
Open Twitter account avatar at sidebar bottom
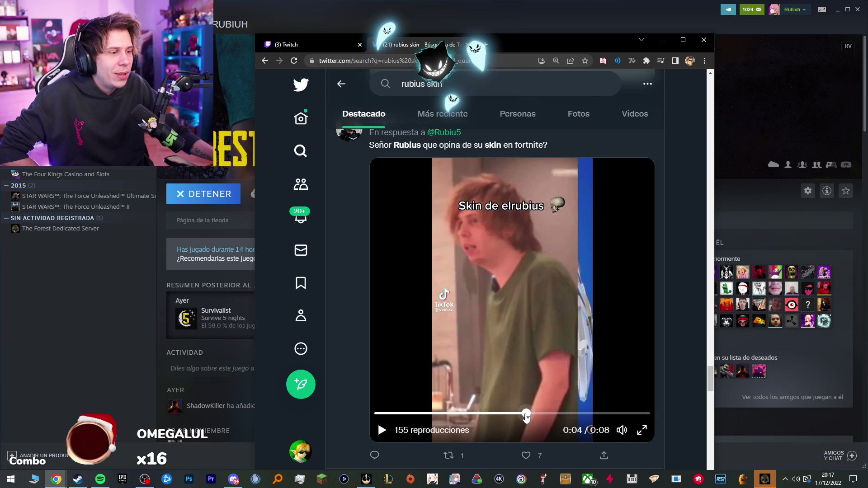tap(301, 451)
